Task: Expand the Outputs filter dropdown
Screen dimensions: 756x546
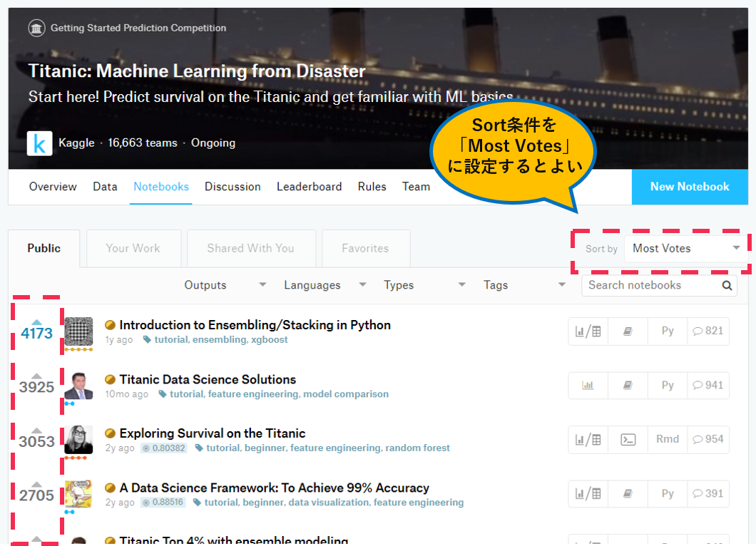Action: 225,285
